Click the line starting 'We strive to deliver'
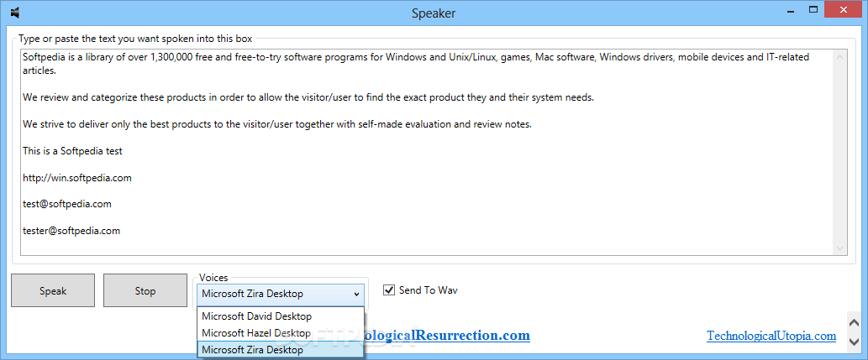 (277, 124)
